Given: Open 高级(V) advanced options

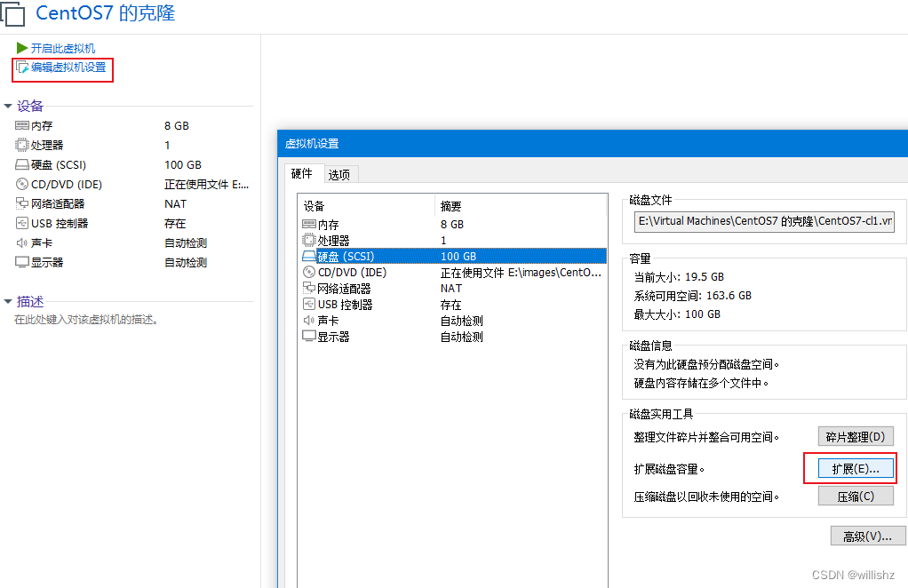Looking at the screenshot, I should (868, 536).
